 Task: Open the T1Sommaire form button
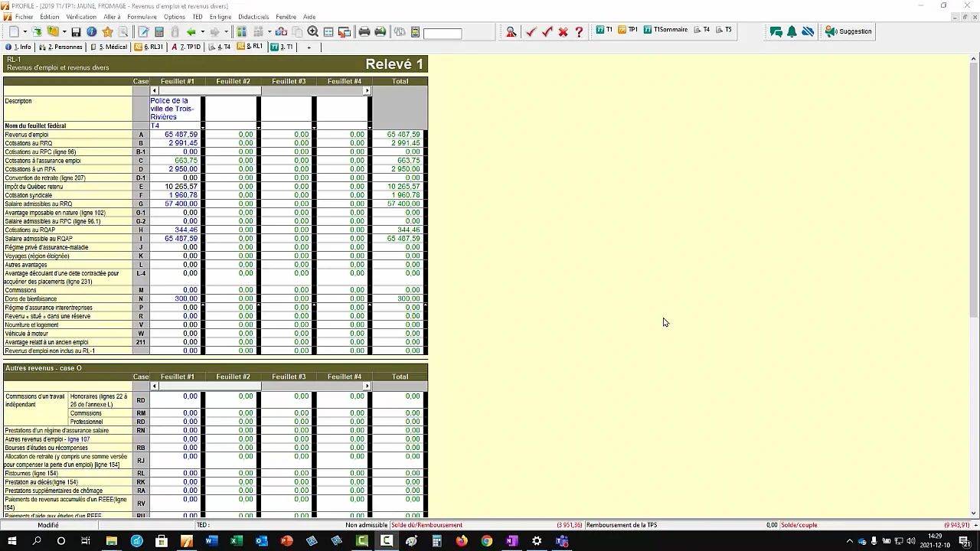[665, 30]
